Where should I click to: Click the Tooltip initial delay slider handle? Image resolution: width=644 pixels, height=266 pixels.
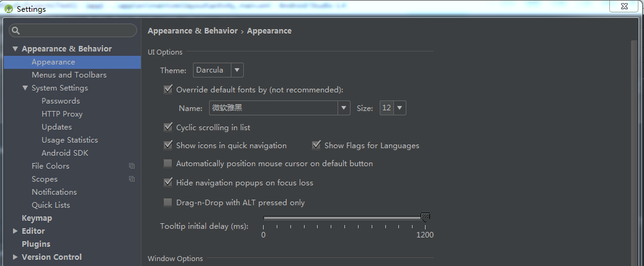coord(425,218)
